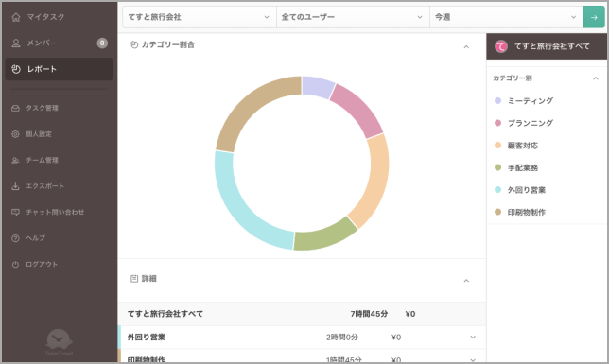
Task: Open チャット問い合わせ chat icon
Action: click(15, 212)
